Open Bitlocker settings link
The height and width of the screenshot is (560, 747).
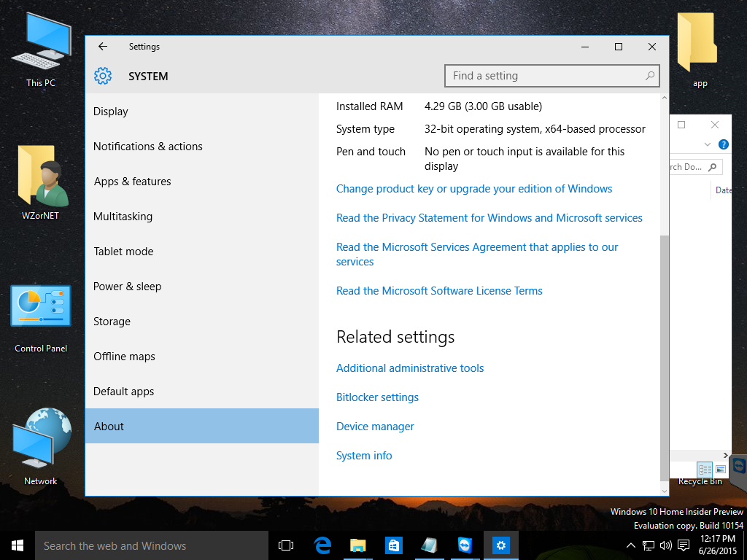click(377, 397)
